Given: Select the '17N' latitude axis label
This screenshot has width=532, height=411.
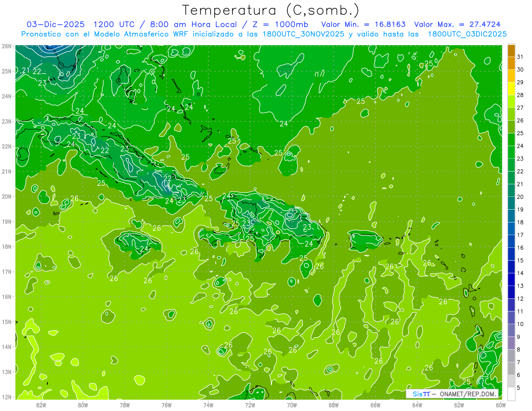Looking at the screenshot, I should tap(6, 271).
